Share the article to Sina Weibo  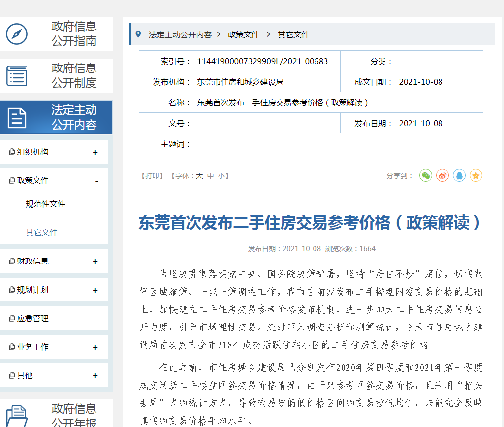coord(442,175)
